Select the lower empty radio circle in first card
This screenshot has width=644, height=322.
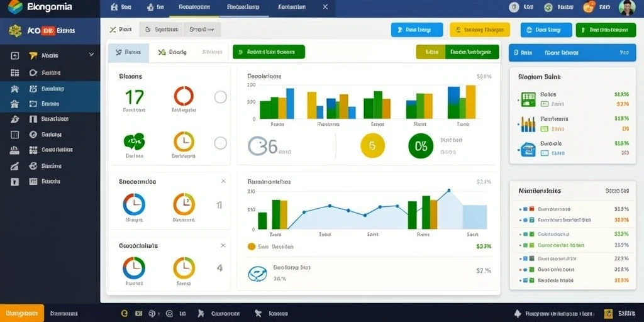tap(221, 143)
